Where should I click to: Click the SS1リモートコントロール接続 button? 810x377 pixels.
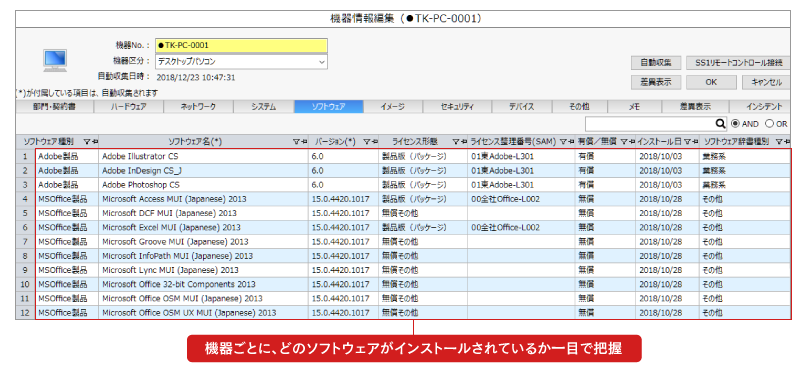coord(738,62)
